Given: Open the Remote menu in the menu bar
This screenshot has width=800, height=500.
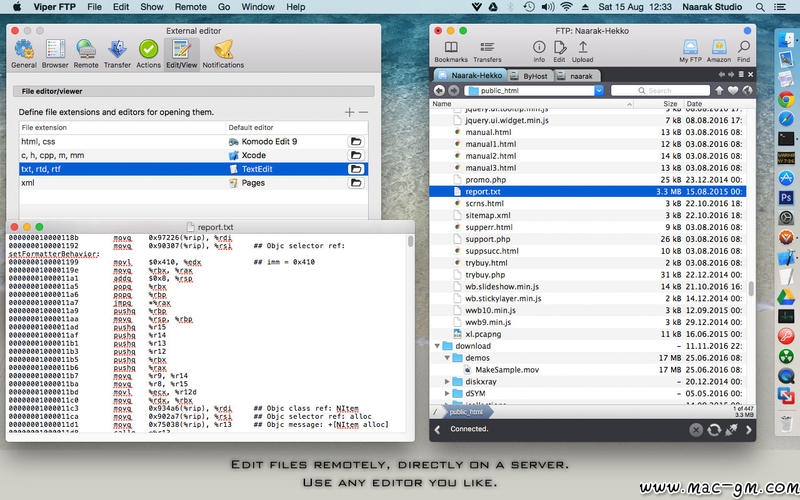Looking at the screenshot, I should (190, 7).
